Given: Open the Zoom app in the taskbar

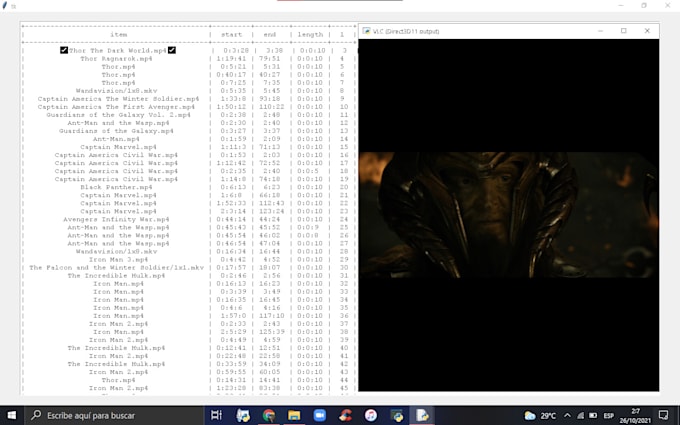Looking at the screenshot, I should click(x=320, y=415).
